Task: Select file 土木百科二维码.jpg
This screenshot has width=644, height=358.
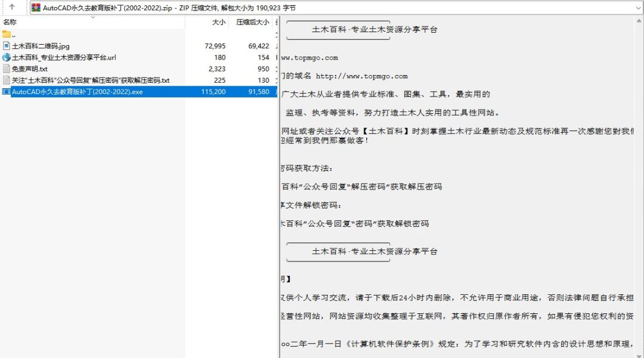Action: [41, 46]
